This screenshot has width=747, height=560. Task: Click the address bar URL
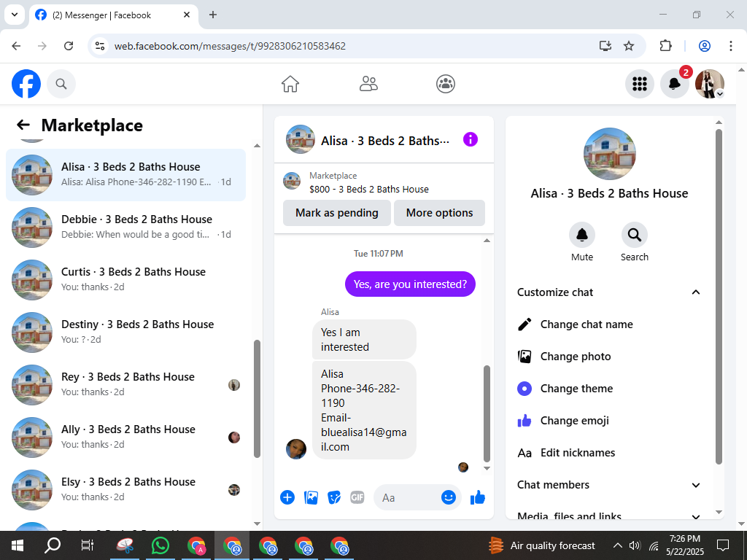click(x=230, y=46)
